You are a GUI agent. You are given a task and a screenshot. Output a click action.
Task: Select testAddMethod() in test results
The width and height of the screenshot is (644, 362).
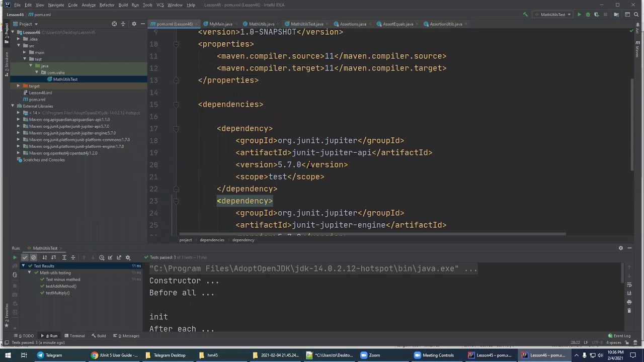click(61, 286)
